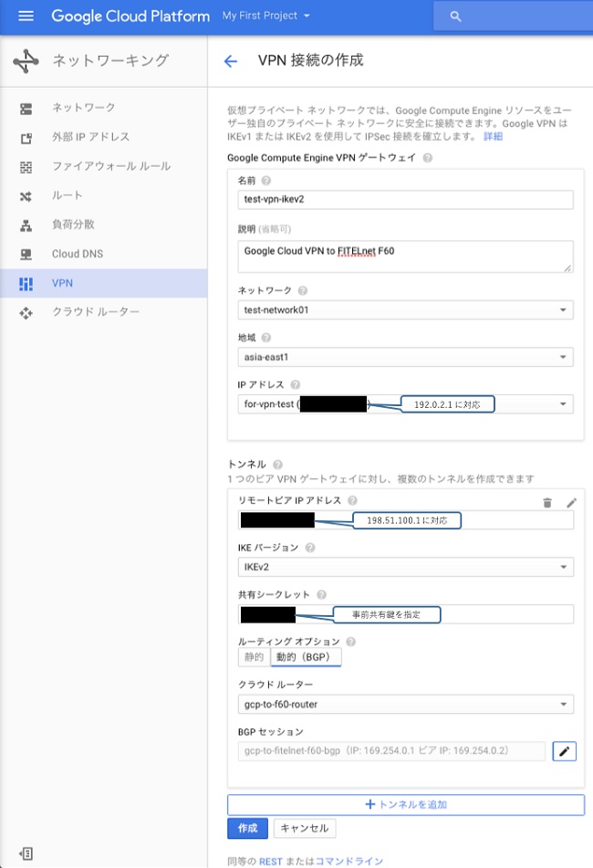The height and width of the screenshot is (868, 593).
Task: Edit the BGP session with pencil button
Action: 564,751
